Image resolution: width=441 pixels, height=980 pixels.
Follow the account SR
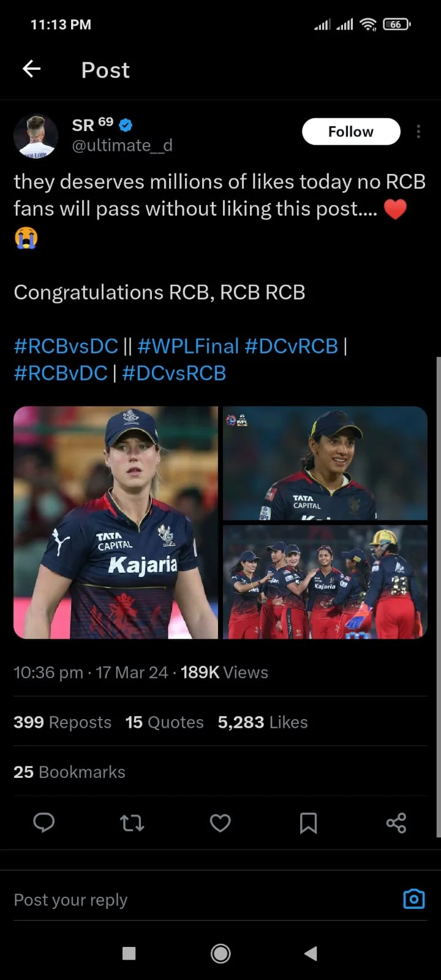point(351,131)
